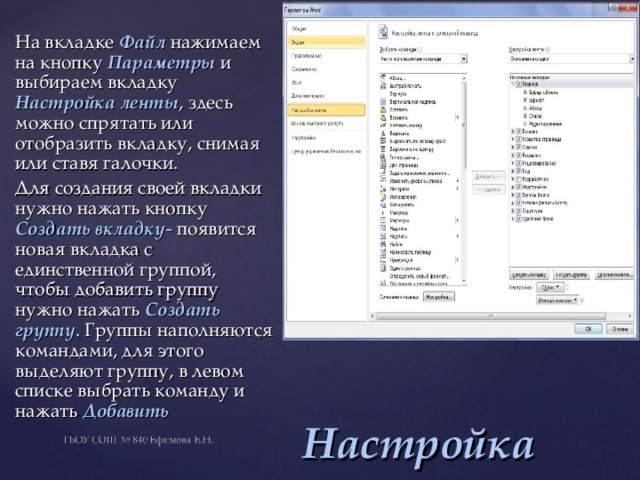Viewport: 640px width, 480px height.
Task: Click the ribbon customization header icon
Action: (x=383, y=32)
